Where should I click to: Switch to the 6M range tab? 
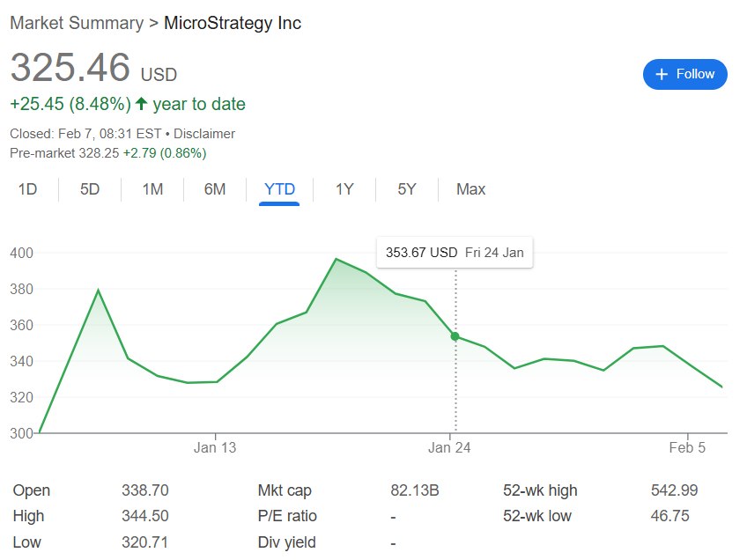pos(215,189)
